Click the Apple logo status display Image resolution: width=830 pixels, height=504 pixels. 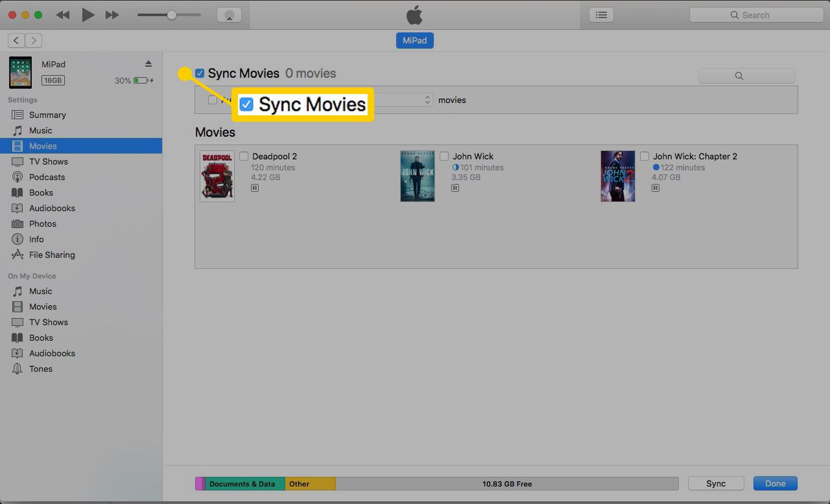(414, 15)
